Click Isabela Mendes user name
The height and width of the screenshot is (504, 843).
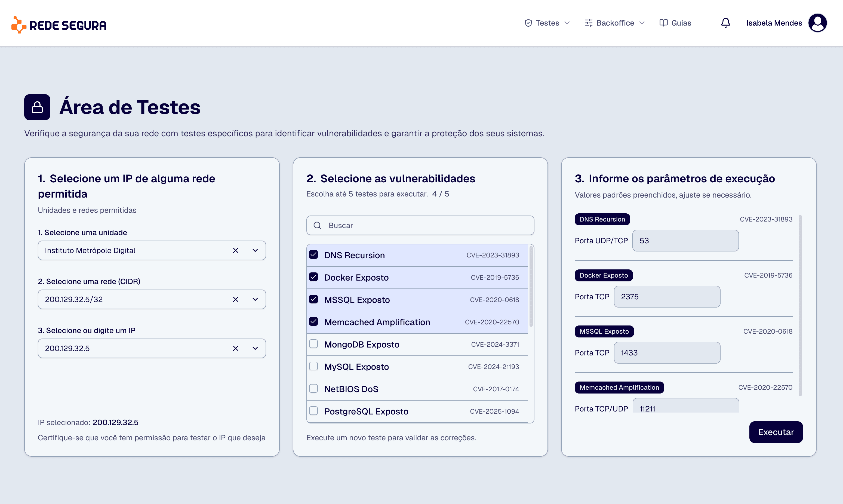click(774, 23)
